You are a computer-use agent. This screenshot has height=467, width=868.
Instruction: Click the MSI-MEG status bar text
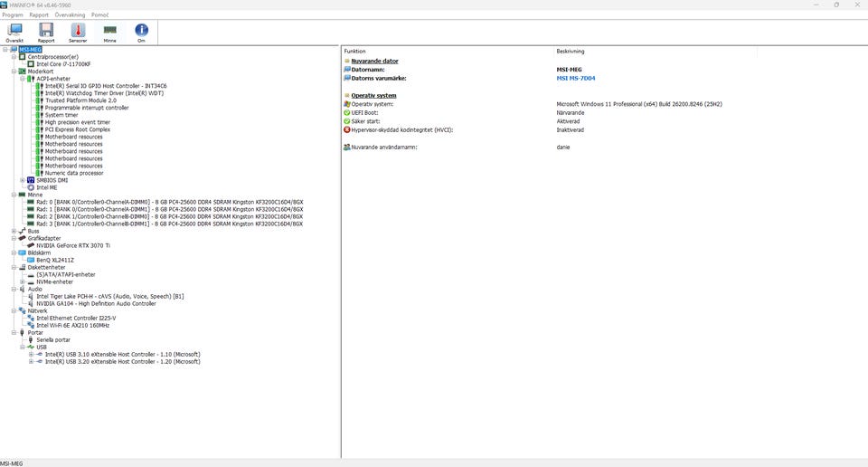12,463
